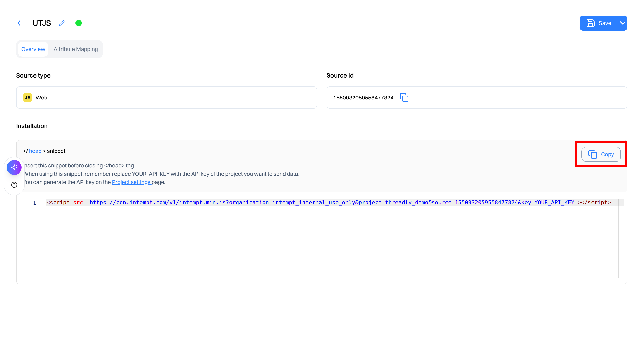This screenshot has height=354, width=644.
Task: Open the head tag link
Action: 35,151
